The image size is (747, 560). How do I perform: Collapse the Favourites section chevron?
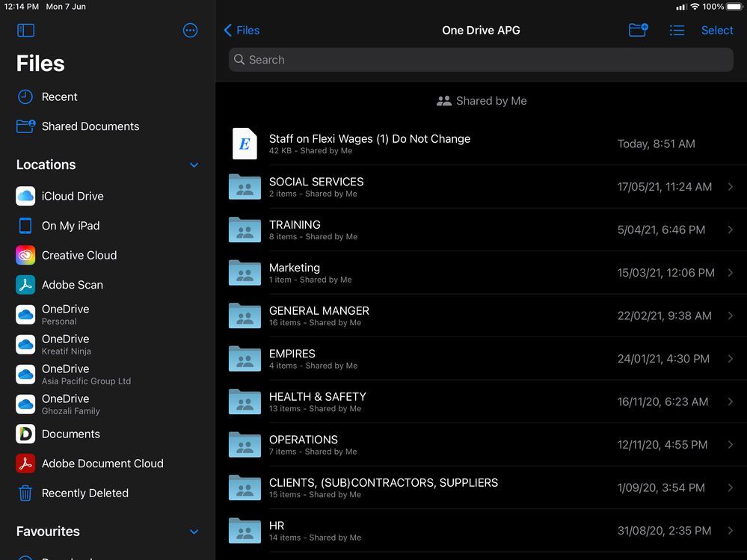tap(194, 532)
